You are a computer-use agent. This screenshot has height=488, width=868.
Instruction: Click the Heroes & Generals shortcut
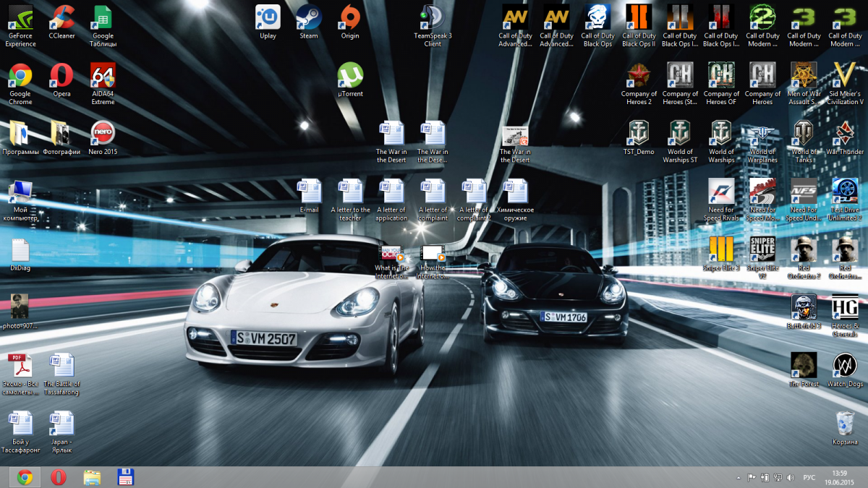click(x=845, y=308)
